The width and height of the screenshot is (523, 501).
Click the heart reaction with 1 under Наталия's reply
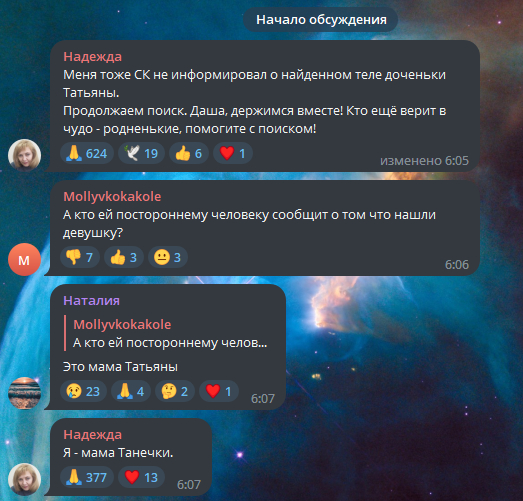[219, 391]
